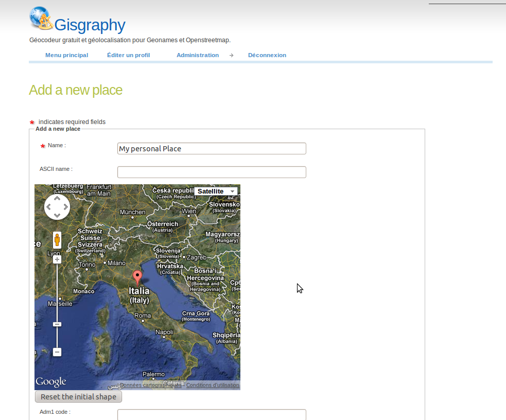Screen dimensions: 506x420
Task: Click the Palermo label on map
Action: [x=153, y=374]
